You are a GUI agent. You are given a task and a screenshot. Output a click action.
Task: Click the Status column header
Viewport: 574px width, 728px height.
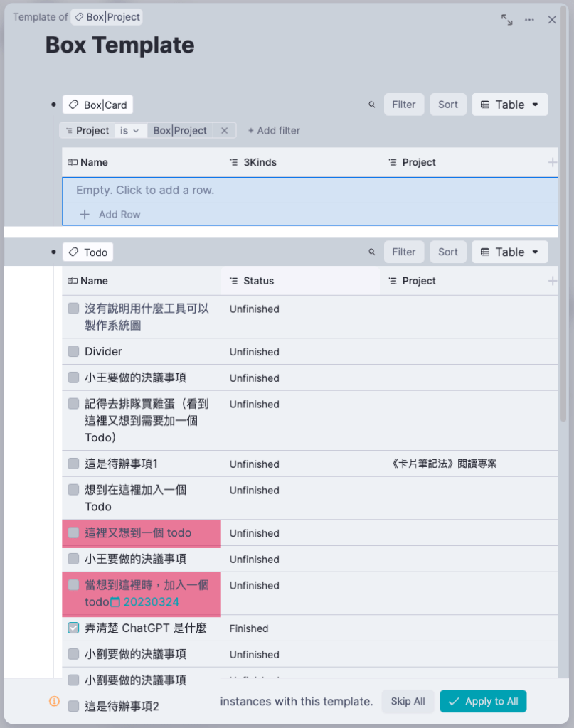click(258, 281)
